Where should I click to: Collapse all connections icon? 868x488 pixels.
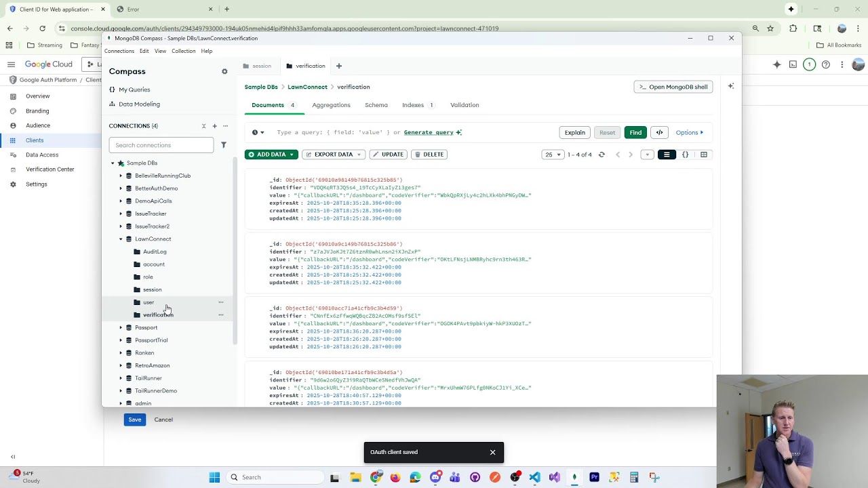(203, 126)
